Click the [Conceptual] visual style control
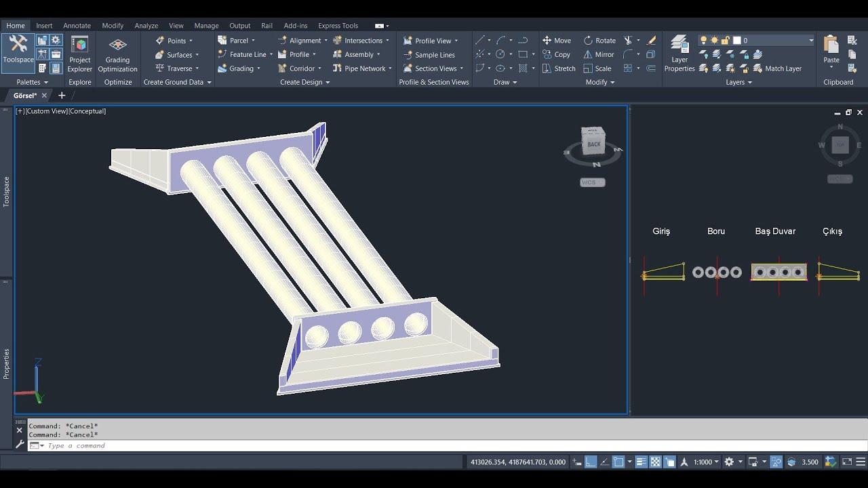 (87, 111)
